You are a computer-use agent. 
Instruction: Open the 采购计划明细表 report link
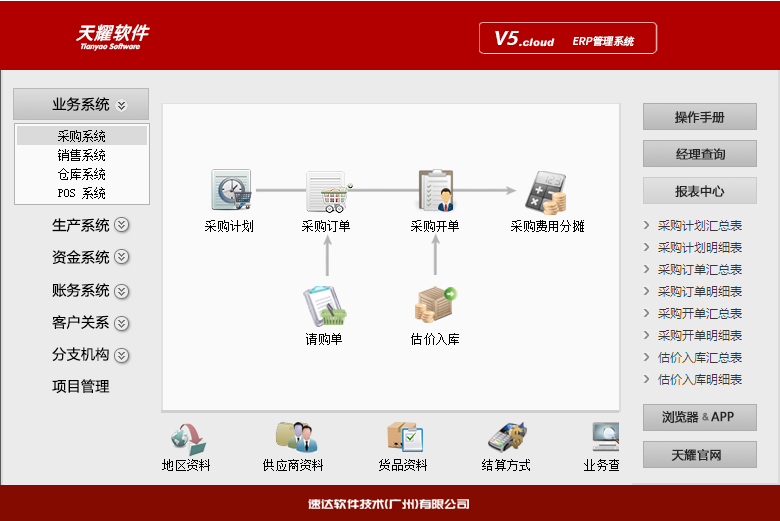(700, 247)
